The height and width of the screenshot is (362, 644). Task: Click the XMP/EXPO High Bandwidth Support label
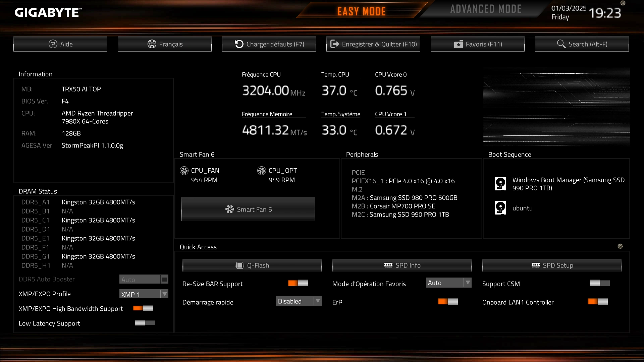[x=71, y=309]
